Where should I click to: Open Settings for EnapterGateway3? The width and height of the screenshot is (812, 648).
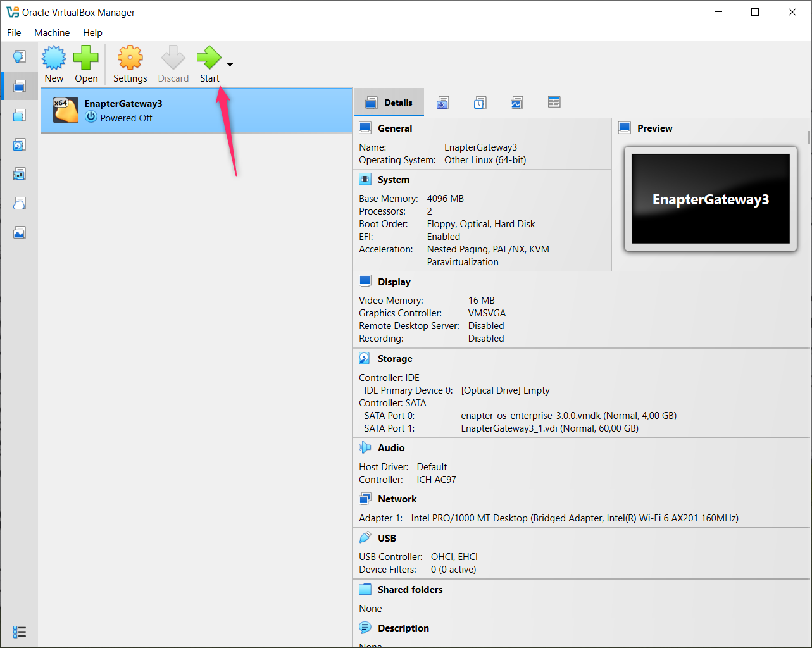point(130,63)
